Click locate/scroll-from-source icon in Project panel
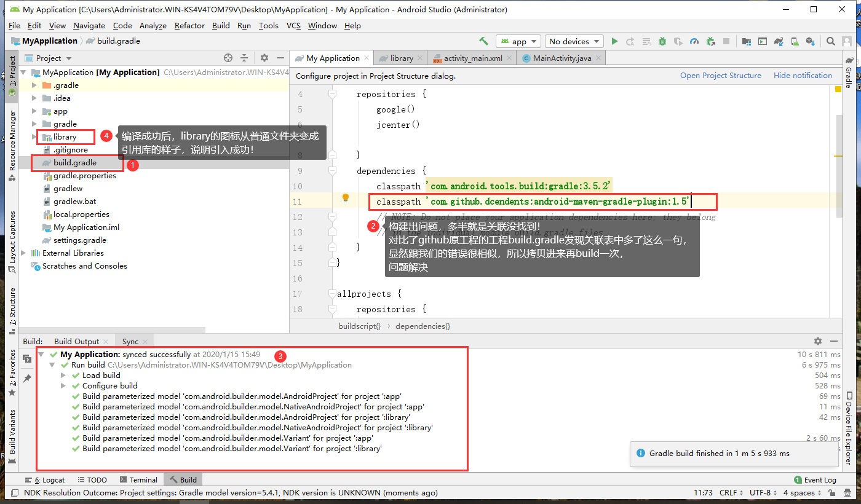This screenshot has width=861, height=504. pyautogui.click(x=228, y=58)
